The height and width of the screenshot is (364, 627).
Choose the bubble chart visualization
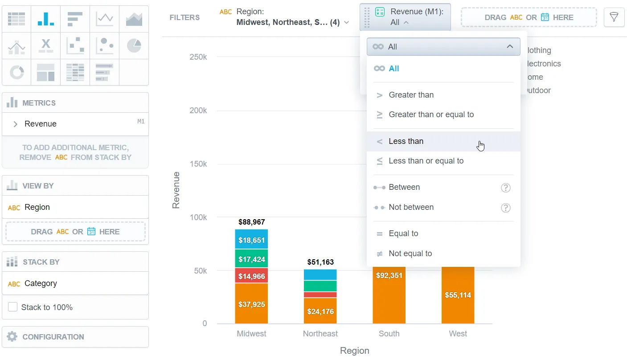104,45
